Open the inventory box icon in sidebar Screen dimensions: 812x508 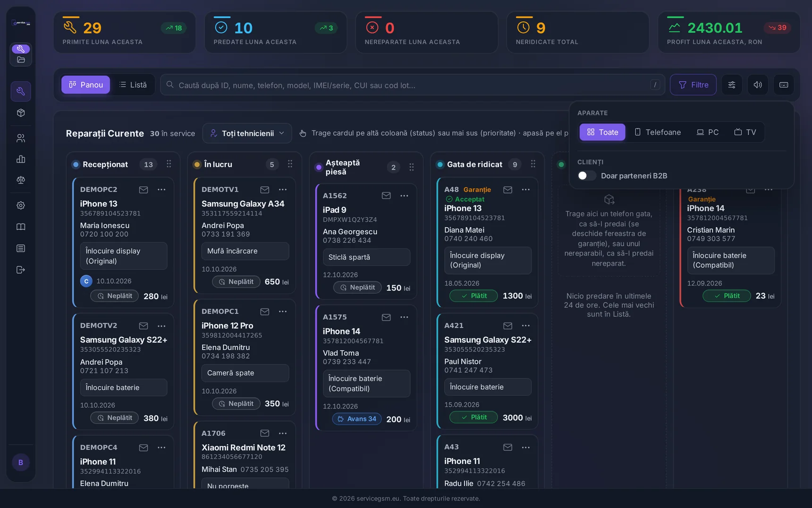pyautogui.click(x=21, y=113)
